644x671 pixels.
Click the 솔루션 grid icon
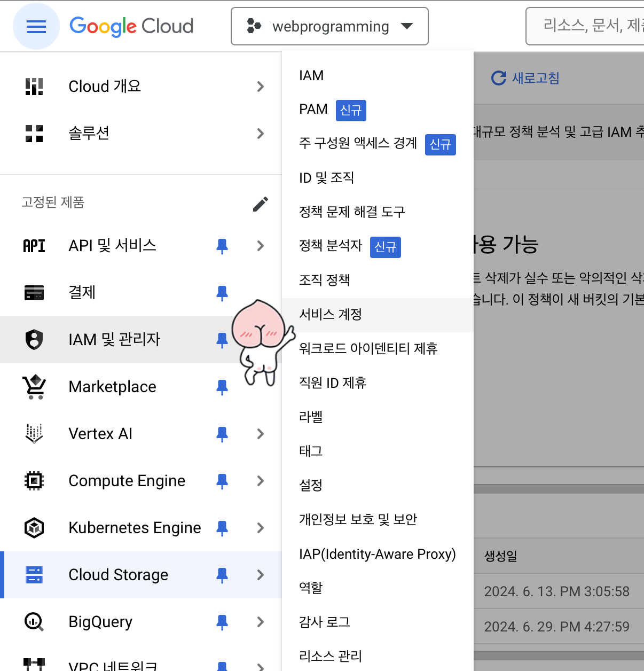point(34,134)
